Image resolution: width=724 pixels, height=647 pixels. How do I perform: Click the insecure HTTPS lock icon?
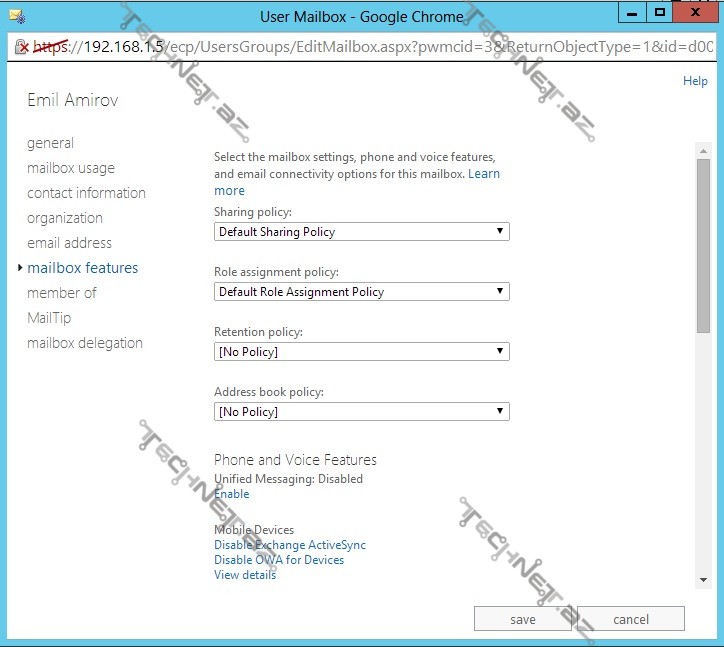21,47
